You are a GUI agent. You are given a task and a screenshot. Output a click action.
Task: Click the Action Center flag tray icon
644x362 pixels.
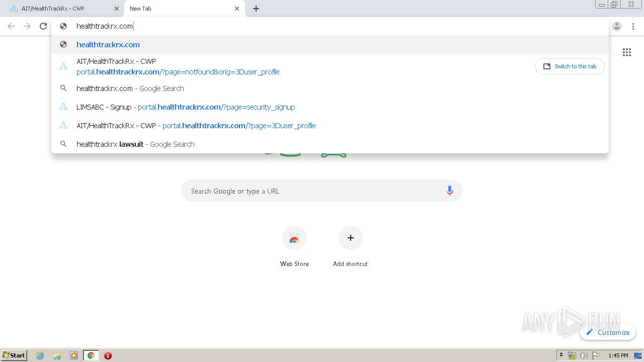click(x=596, y=355)
